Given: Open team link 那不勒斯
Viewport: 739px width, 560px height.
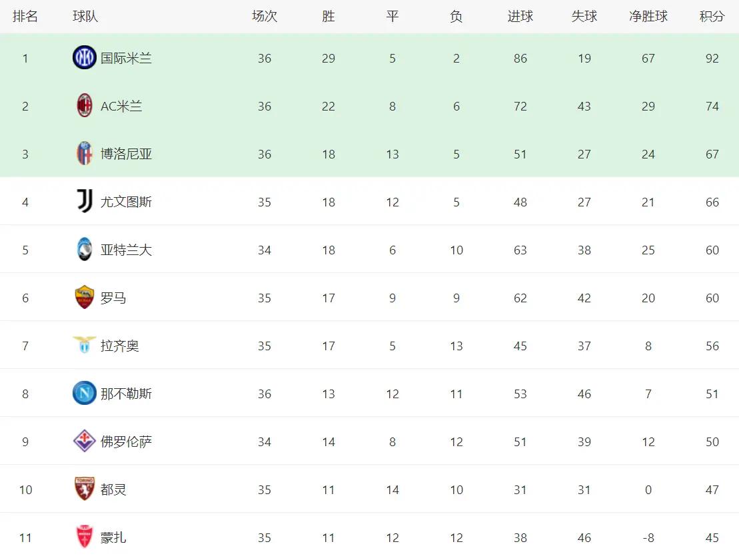Looking at the screenshot, I should point(126,394).
